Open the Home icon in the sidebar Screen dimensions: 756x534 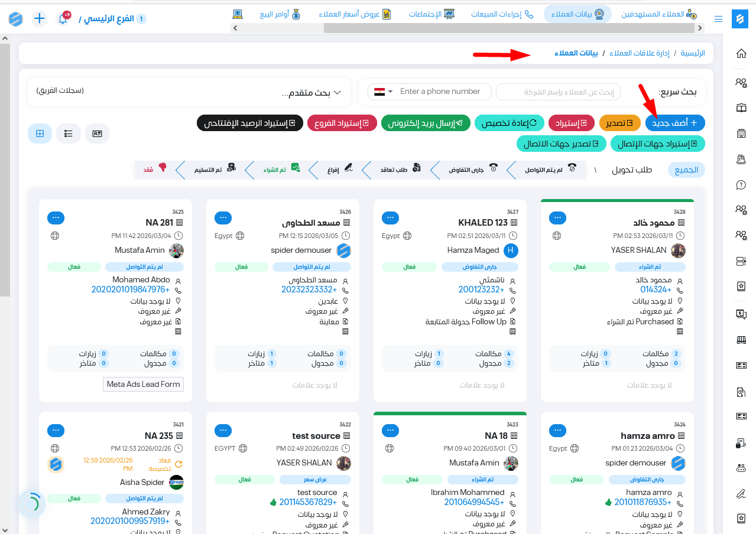pos(741,54)
